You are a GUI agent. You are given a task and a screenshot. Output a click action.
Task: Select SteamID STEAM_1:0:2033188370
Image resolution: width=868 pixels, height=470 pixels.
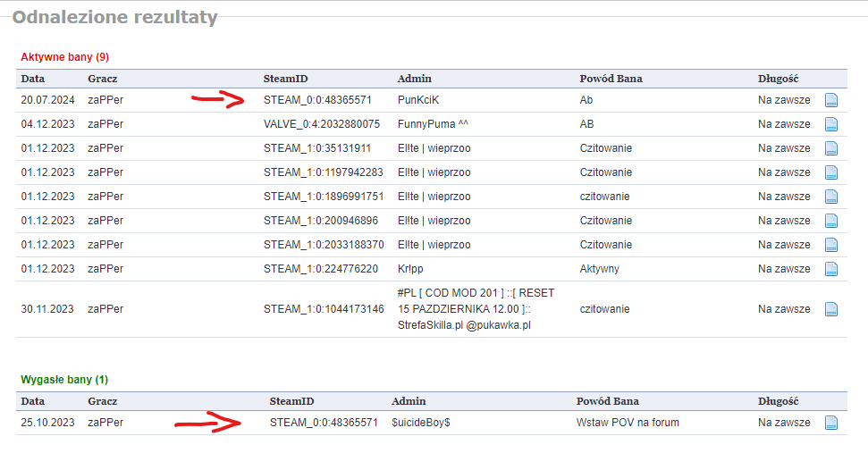(324, 245)
